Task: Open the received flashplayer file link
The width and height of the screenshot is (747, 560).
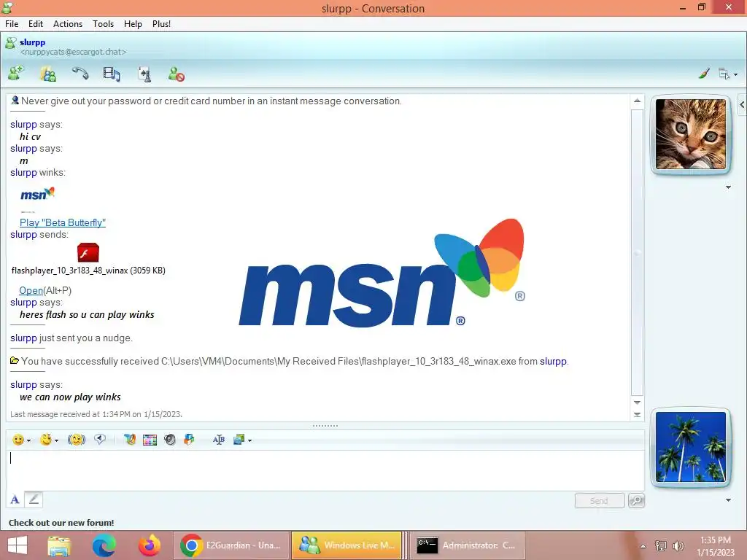Action: click(31, 290)
